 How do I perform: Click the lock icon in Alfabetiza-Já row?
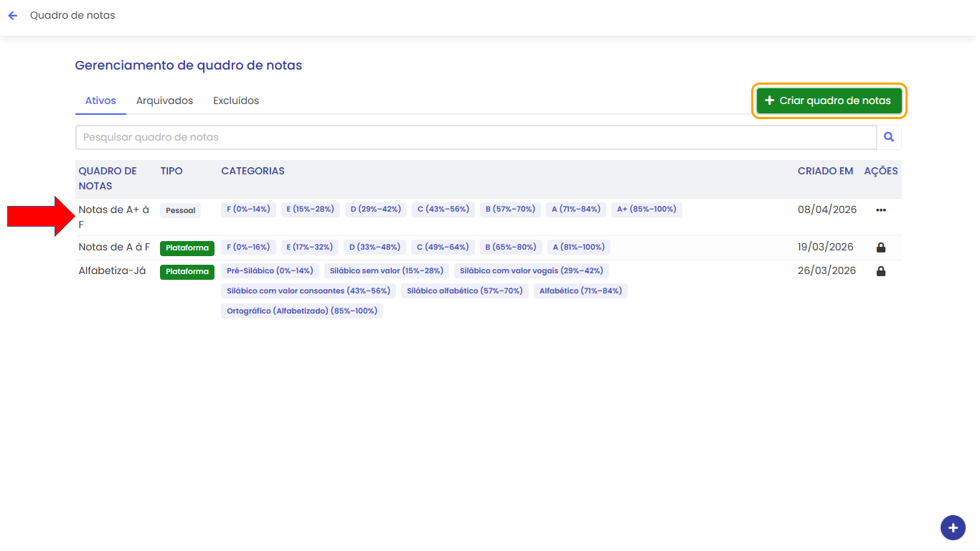[881, 271]
